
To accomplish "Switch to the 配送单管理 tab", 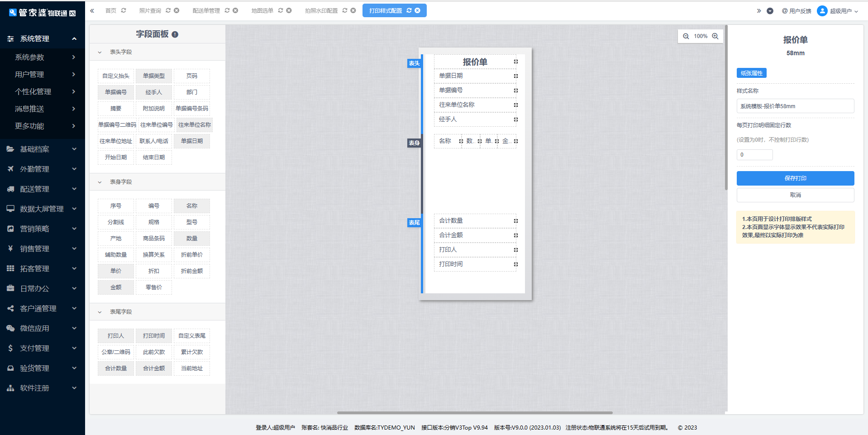I will tap(206, 11).
